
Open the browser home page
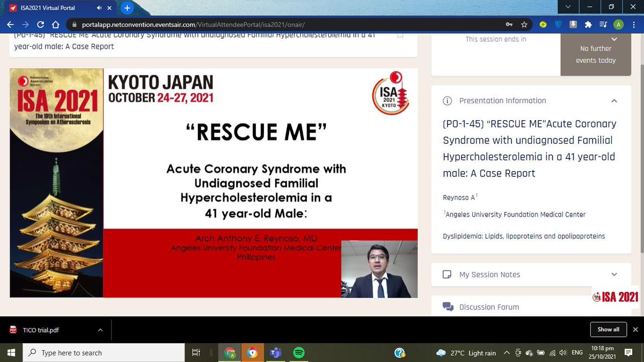point(55,25)
